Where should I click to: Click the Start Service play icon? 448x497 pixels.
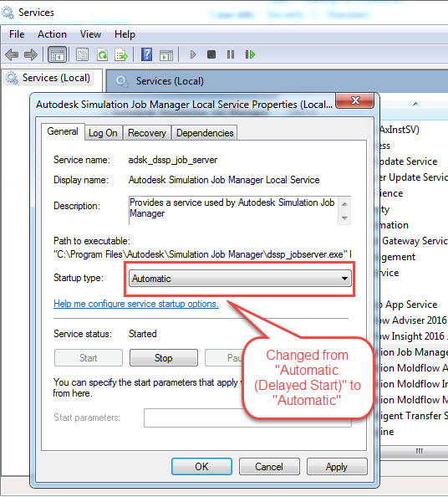pyautogui.click(x=193, y=54)
